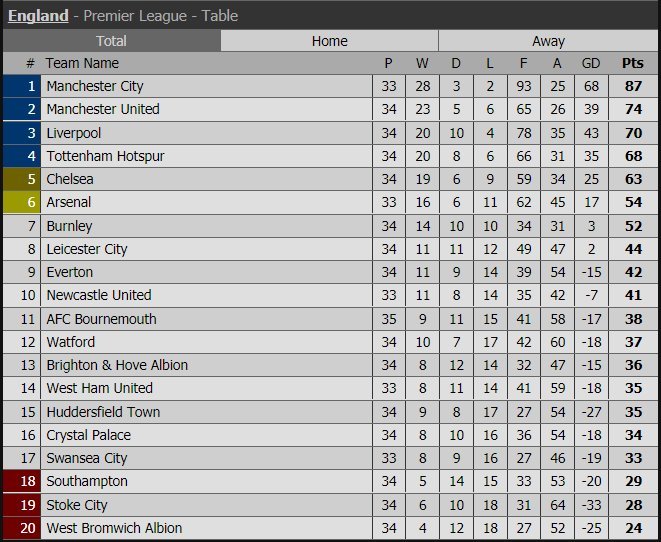Open the England link in header

coord(38,16)
